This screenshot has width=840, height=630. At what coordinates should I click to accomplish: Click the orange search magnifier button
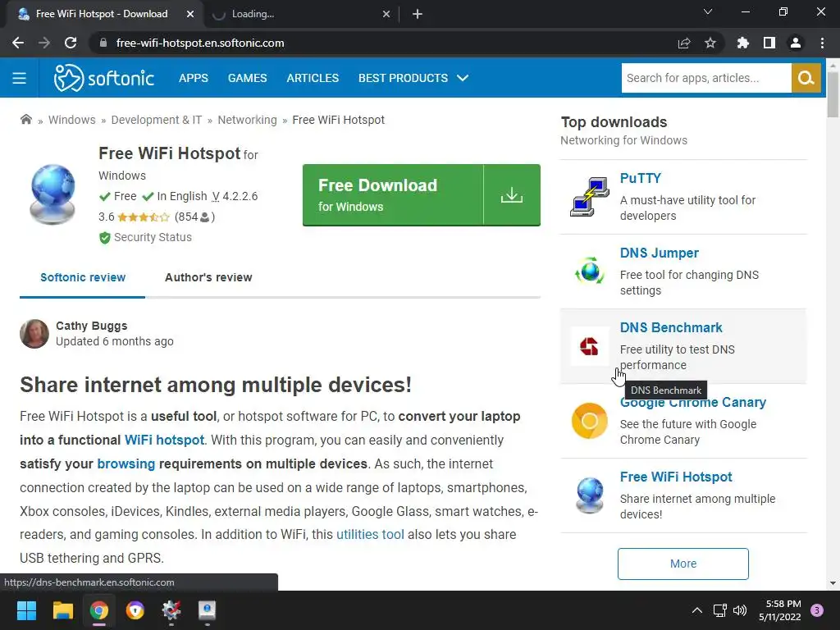[x=806, y=78]
